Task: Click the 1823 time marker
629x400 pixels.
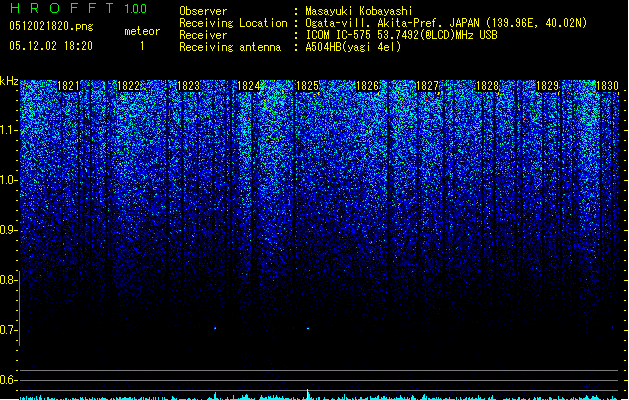Action: point(188,85)
